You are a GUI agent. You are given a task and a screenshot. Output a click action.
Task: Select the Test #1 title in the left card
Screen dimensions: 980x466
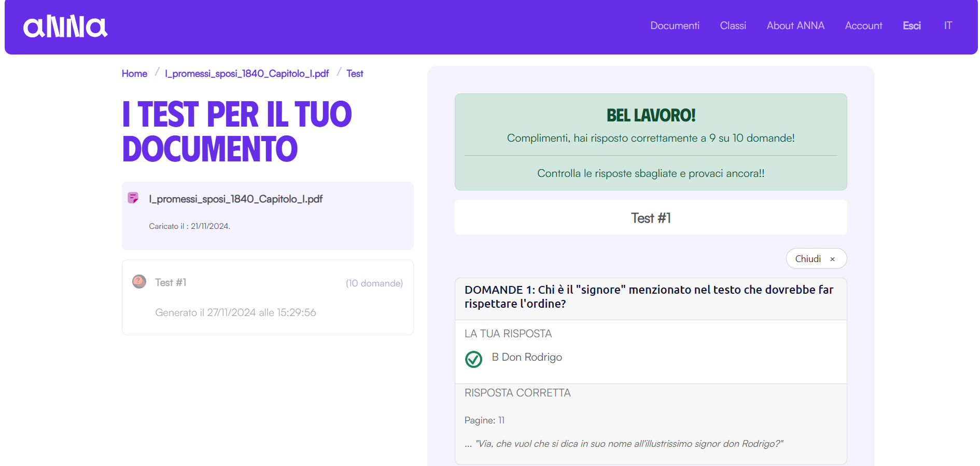click(x=171, y=282)
